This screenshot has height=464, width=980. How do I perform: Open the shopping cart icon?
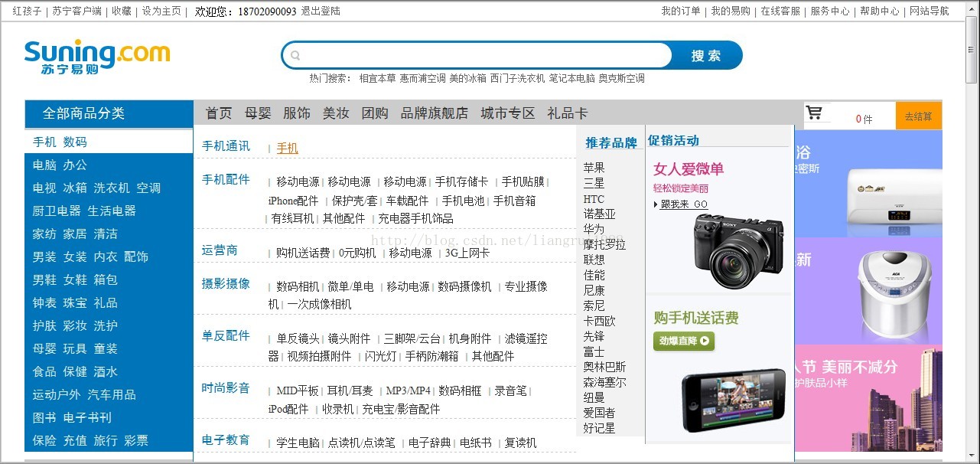pyautogui.click(x=814, y=113)
